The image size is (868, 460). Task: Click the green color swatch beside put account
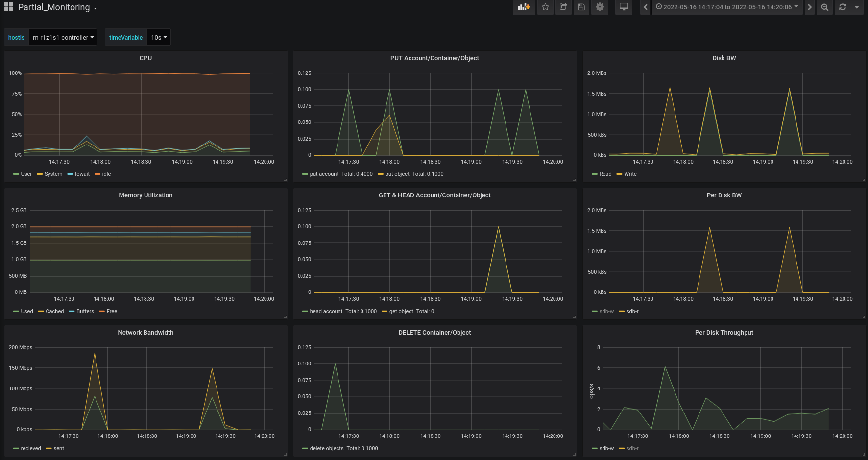(305, 174)
